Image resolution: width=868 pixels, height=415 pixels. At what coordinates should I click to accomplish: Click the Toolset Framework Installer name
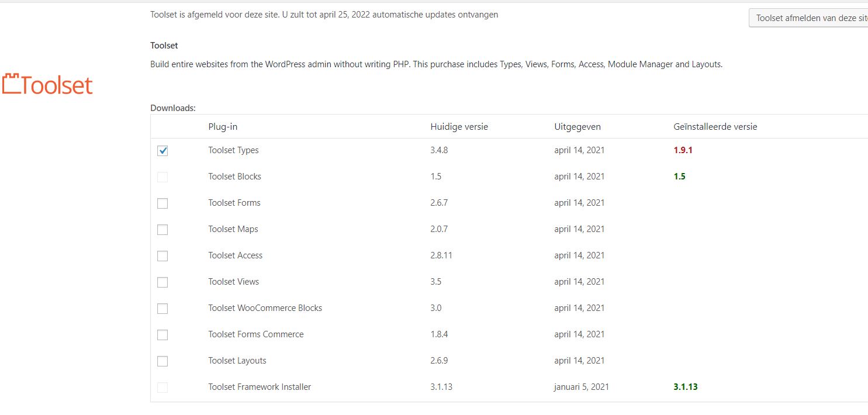click(x=260, y=387)
